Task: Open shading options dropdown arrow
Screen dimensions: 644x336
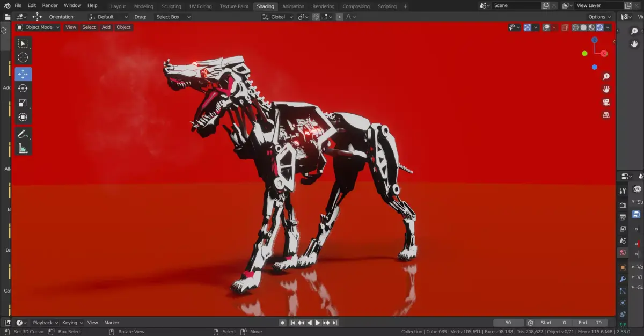Action: click(608, 27)
